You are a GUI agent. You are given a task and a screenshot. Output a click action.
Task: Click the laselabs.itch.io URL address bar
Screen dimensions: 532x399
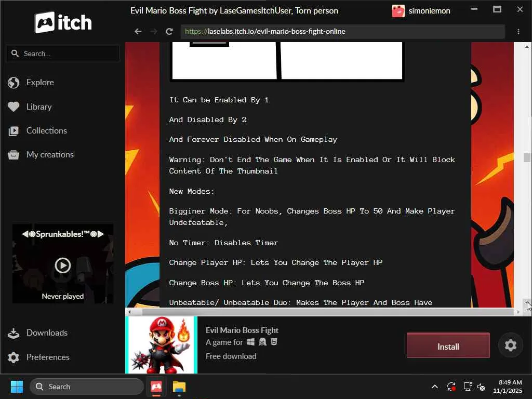(343, 32)
